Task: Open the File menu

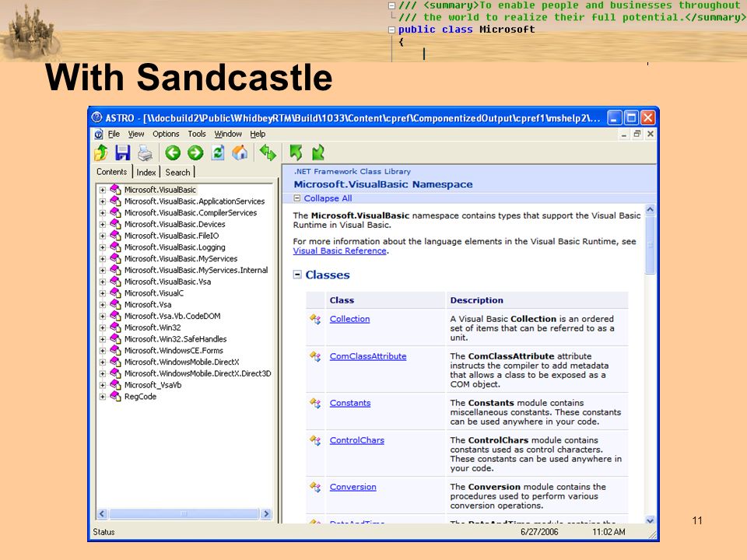Action: pos(114,134)
